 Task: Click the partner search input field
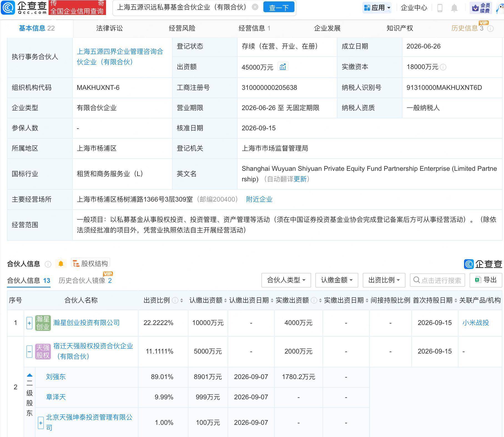tap(437, 280)
